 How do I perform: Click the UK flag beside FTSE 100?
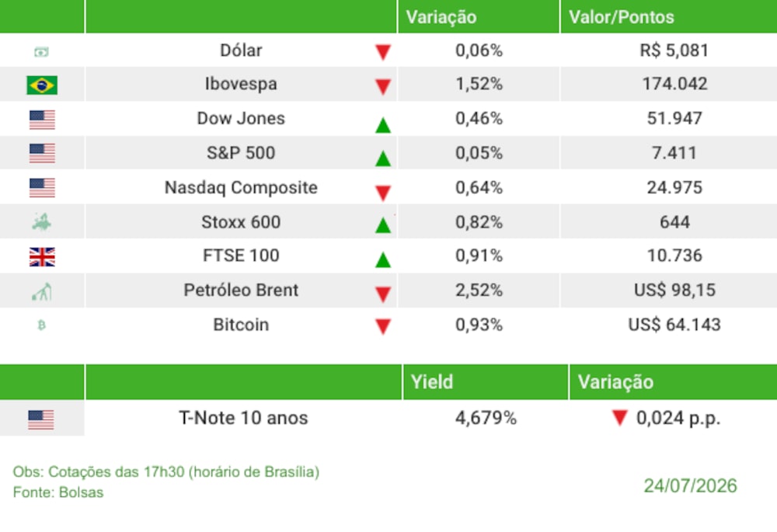pos(42,256)
